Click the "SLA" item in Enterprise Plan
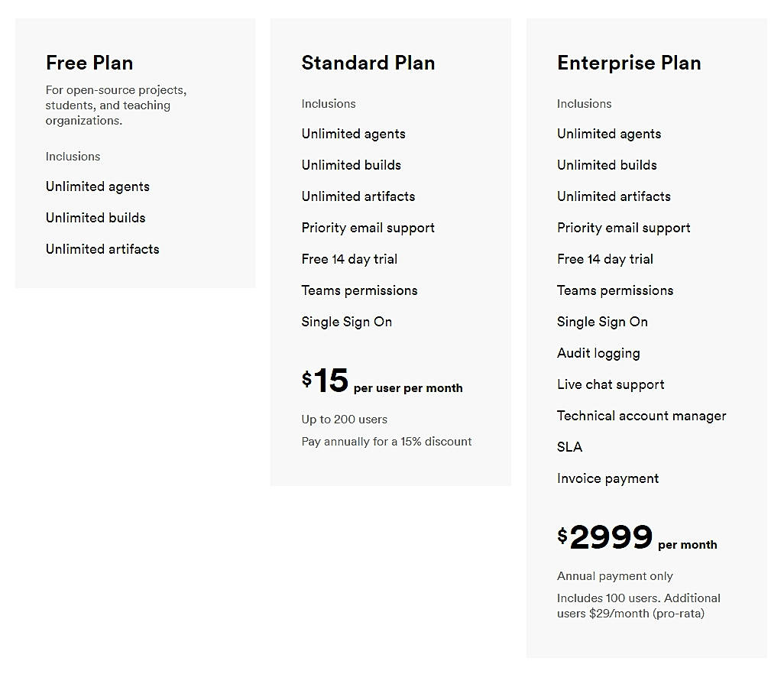This screenshot has width=784, height=674. [569, 447]
